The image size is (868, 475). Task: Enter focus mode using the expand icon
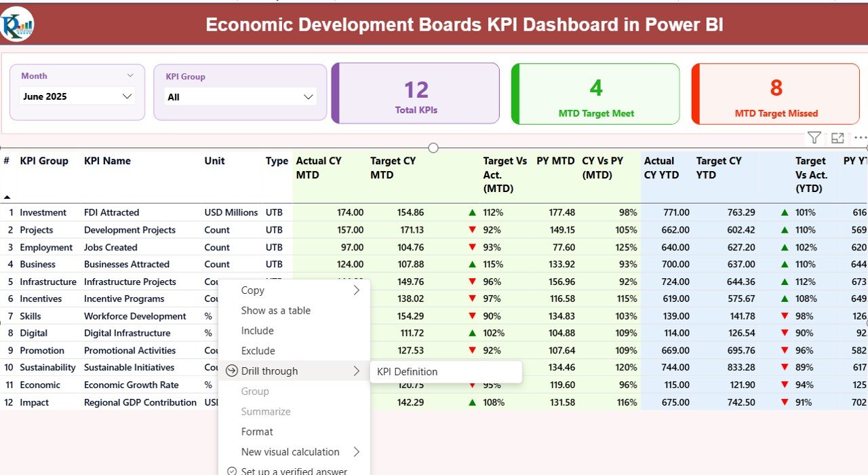point(837,138)
